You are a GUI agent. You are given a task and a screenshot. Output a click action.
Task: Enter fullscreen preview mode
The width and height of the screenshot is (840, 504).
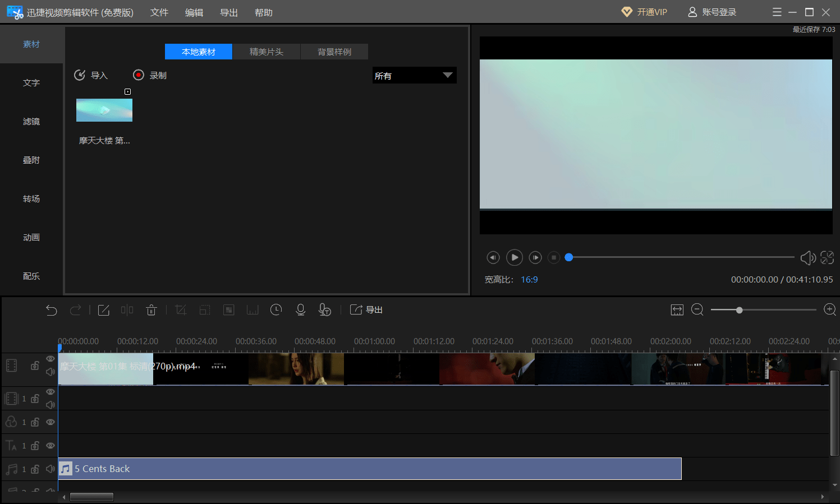[827, 257]
